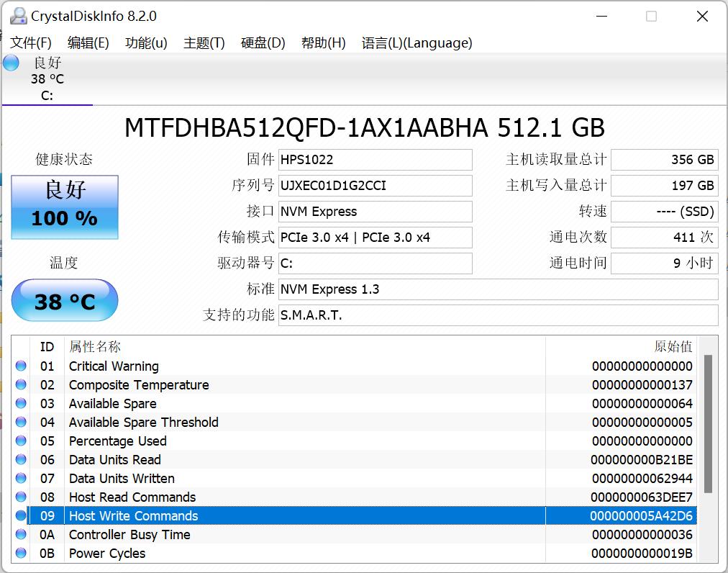The height and width of the screenshot is (573, 728).
Task: Open the 主题(T) menu
Action: pyautogui.click(x=204, y=43)
